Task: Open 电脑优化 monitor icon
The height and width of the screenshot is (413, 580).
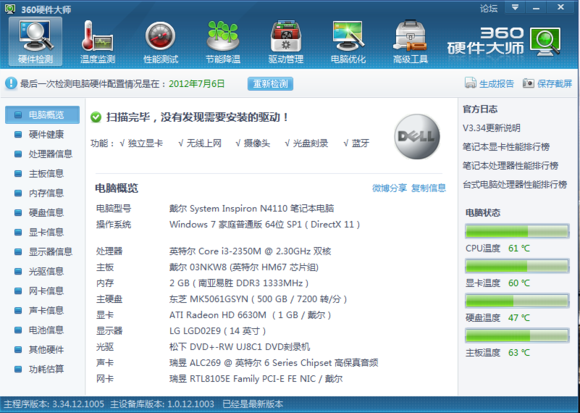Action: pos(348,41)
